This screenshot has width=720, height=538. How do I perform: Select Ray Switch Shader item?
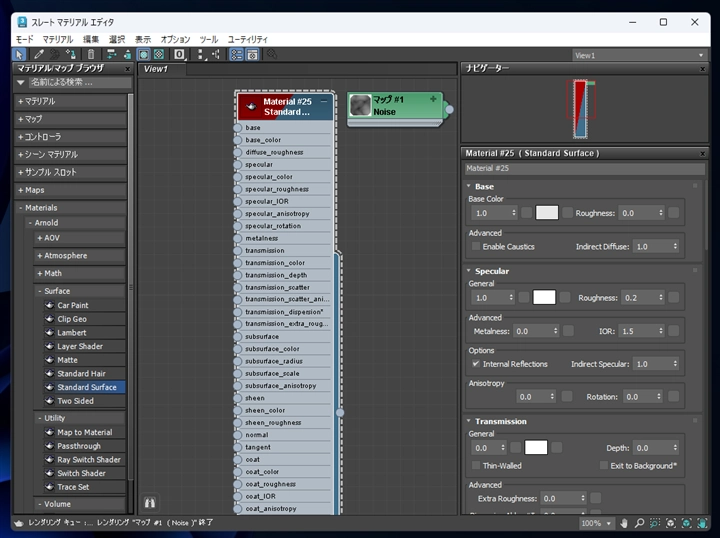tap(84, 460)
